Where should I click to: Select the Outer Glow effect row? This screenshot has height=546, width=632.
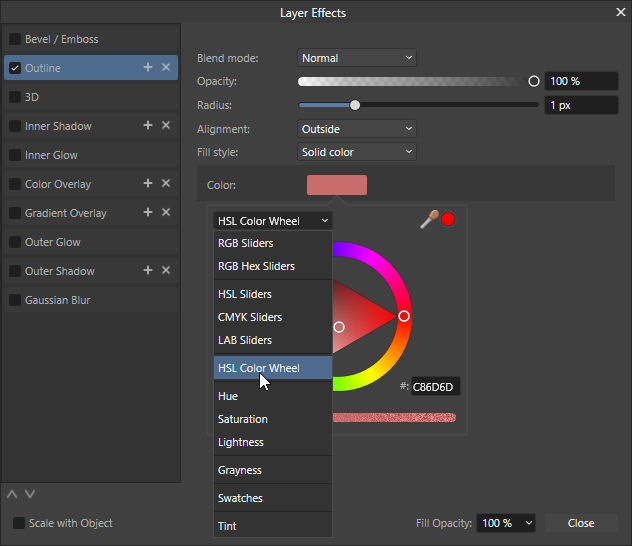pyautogui.click(x=91, y=242)
